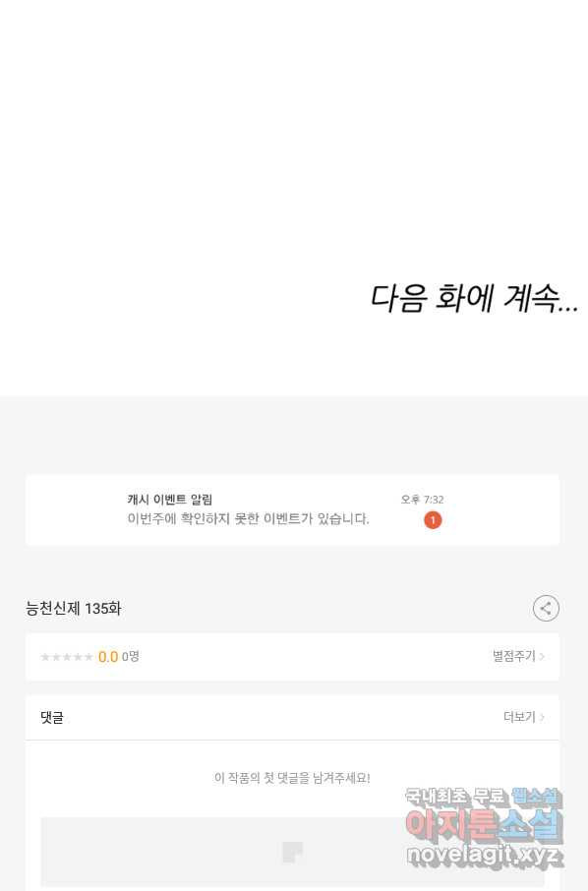Click the 아지툰소설 watermark logo

coord(484,825)
